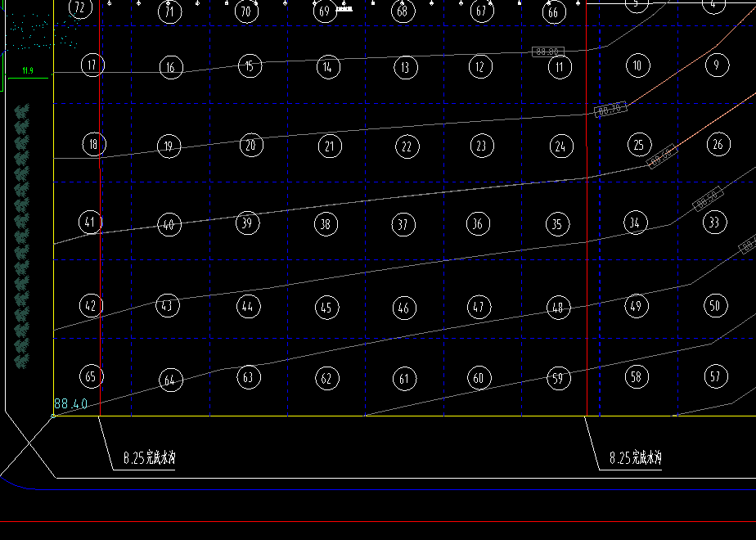Click the circled number 26
This screenshot has width=756, height=540.
coord(718,144)
